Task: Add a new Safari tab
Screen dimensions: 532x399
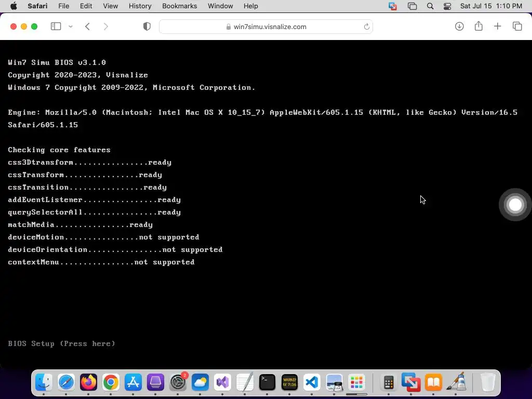Action: pyautogui.click(x=497, y=26)
